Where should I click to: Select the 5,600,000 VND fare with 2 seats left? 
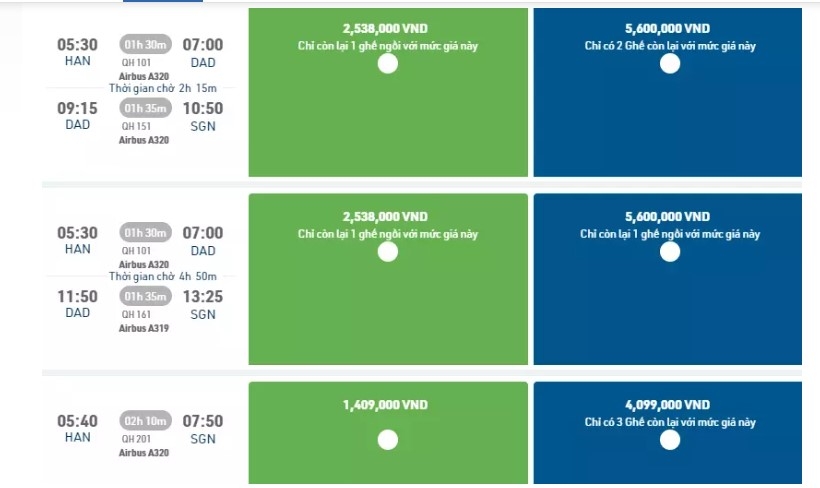point(670,64)
